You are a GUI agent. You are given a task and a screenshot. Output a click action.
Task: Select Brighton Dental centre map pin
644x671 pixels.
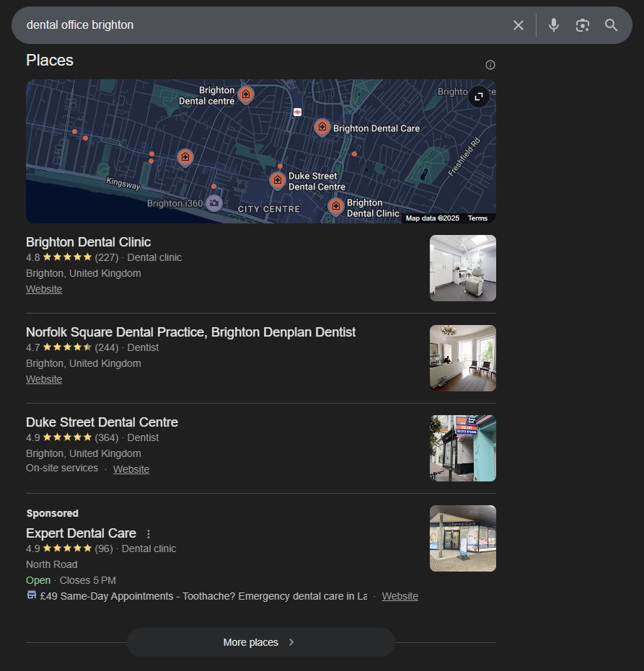246,94
